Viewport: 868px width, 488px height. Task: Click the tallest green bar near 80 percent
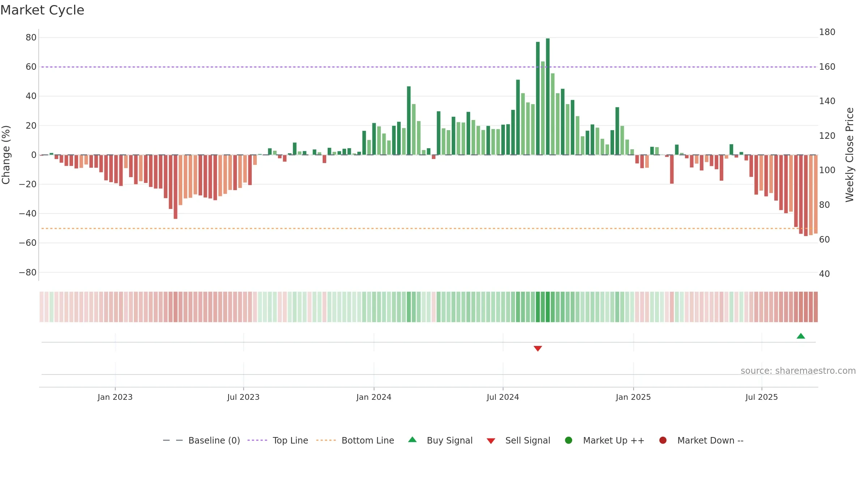[x=548, y=97]
